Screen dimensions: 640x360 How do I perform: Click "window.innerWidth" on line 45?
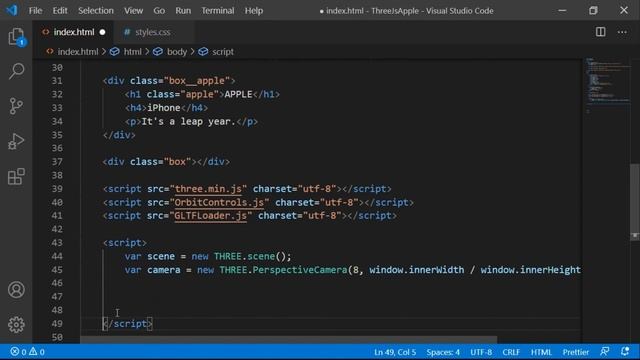(417, 270)
